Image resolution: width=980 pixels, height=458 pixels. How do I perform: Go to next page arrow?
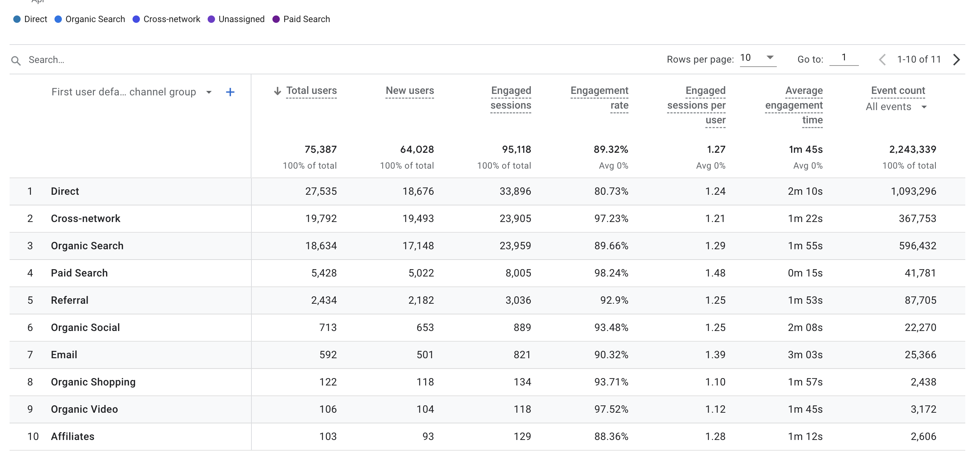(956, 60)
